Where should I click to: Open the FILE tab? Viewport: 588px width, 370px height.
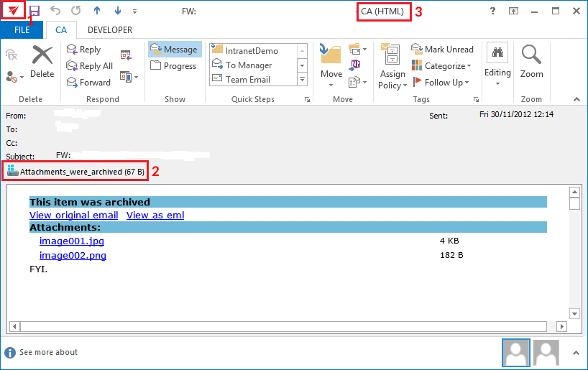click(22, 30)
